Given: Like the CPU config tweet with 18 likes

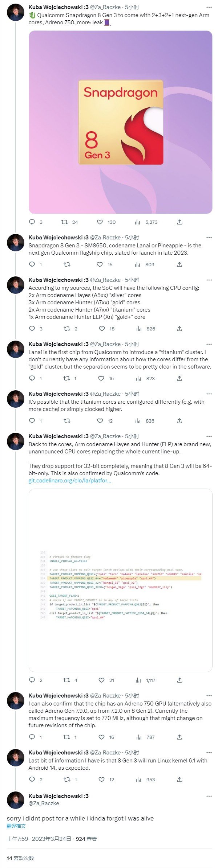Looking at the screenshot, I should pyautogui.click(x=102, y=329).
